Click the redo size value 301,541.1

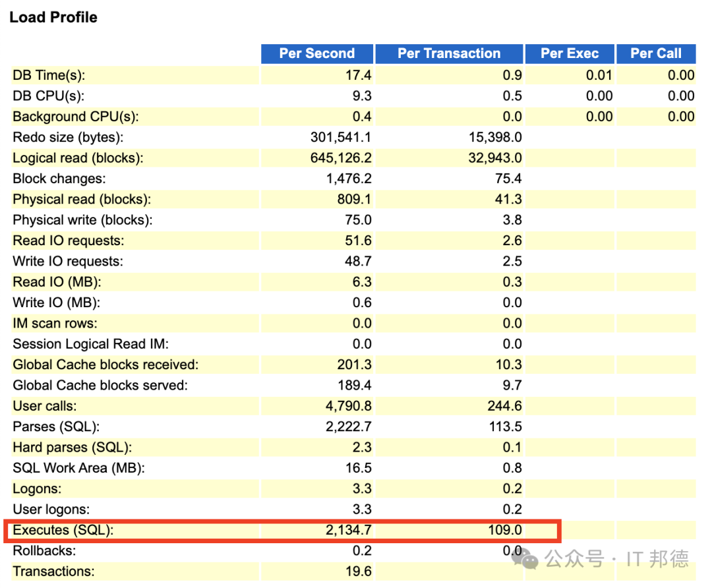[x=341, y=138]
